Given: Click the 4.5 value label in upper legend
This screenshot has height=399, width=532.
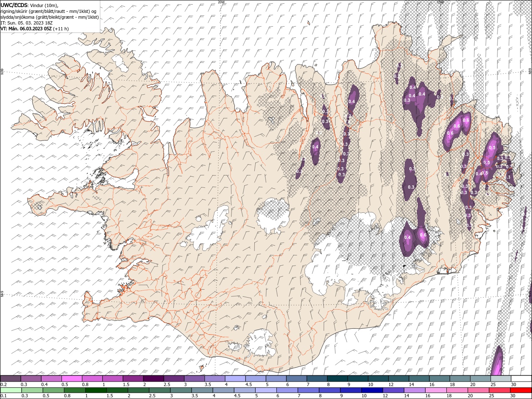Looking at the screenshot, I should click(x=249, y=384).
